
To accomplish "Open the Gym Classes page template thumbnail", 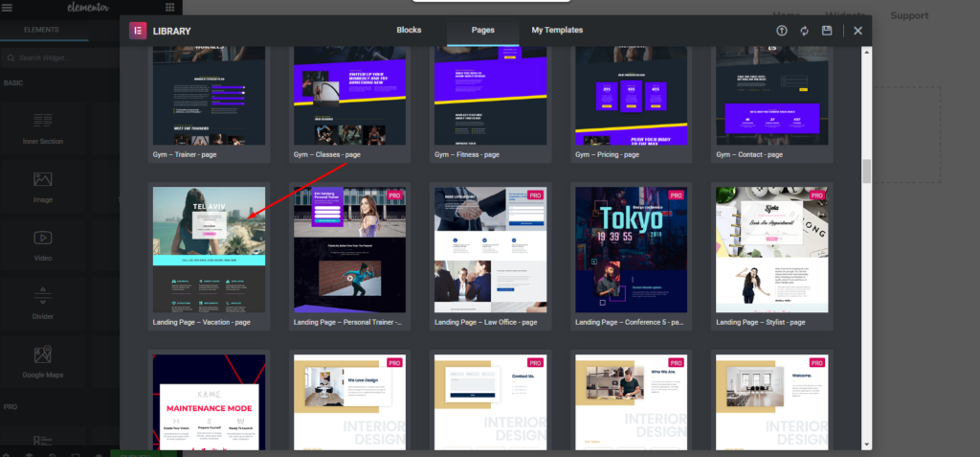I will pyautogui.click(x=349, y=95).
